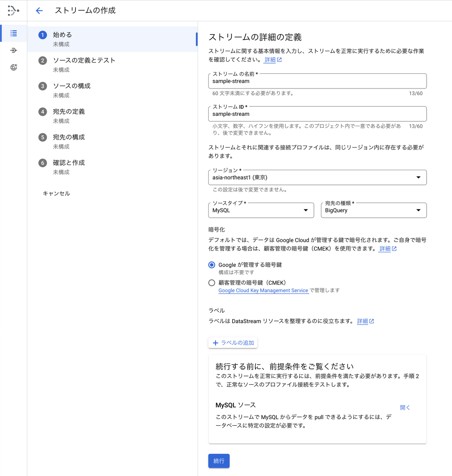Click the ストリームの名前 input field
Viewport: 452px width, 476px height.
pyautogui.click(x=317, y=81)
